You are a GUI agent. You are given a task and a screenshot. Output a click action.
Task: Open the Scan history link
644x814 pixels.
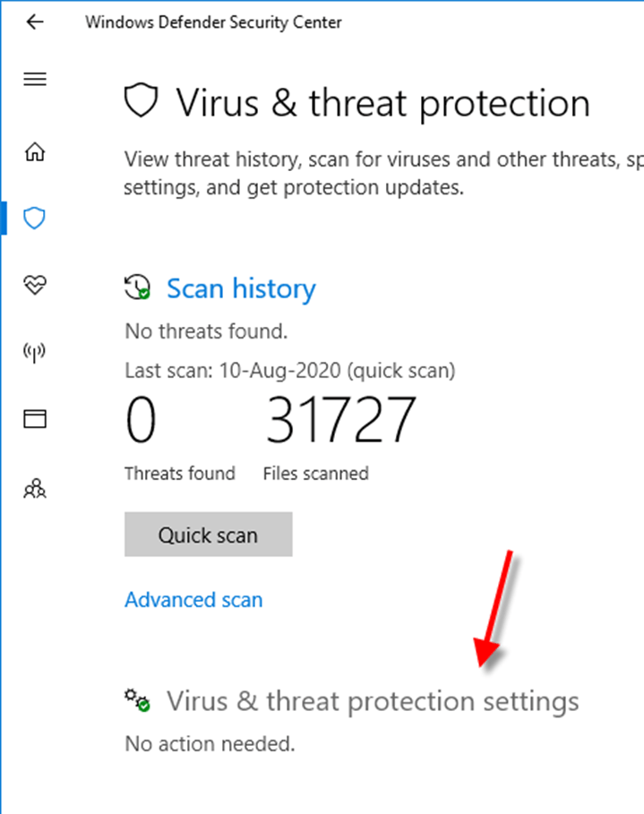[x=241, y=288]
